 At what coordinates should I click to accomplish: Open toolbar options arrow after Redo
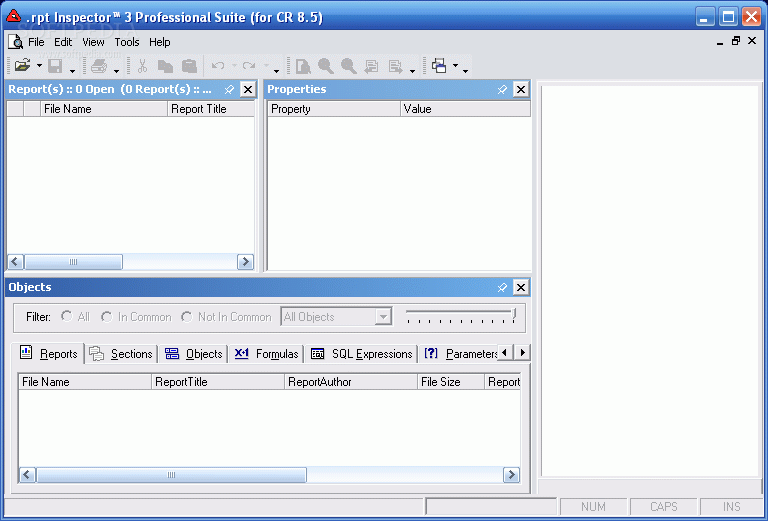[x=276, y=71]
